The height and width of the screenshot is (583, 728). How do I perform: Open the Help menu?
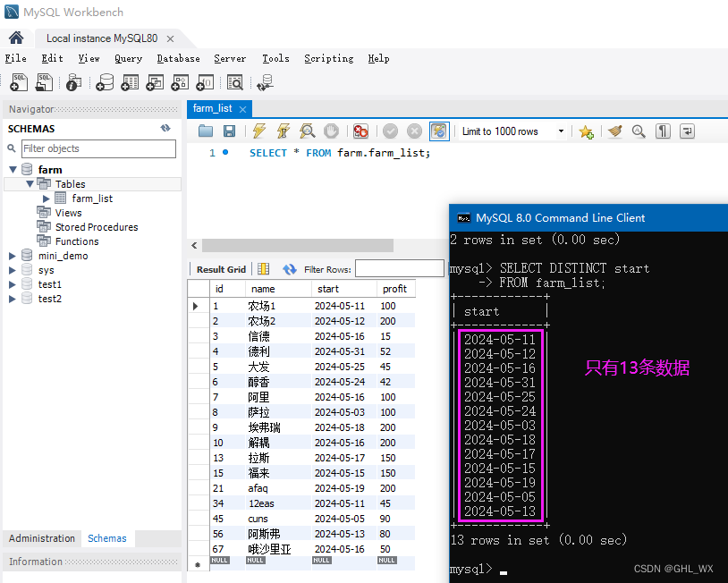(x=379, y=58)
